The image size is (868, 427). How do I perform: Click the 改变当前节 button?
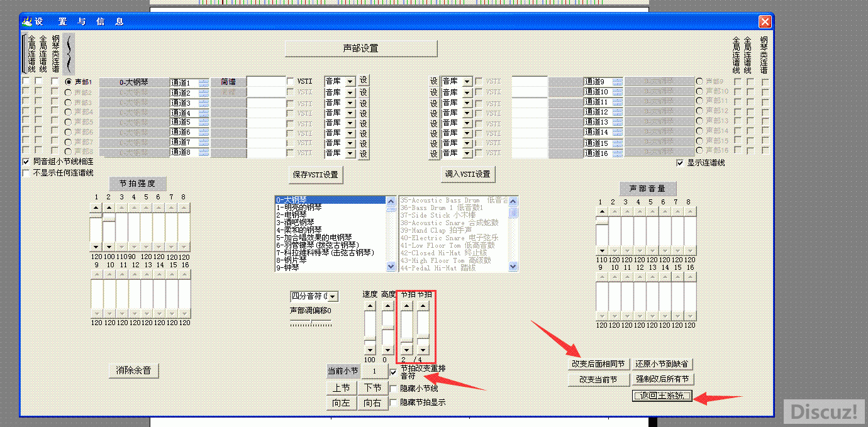[x=598, y=379]
